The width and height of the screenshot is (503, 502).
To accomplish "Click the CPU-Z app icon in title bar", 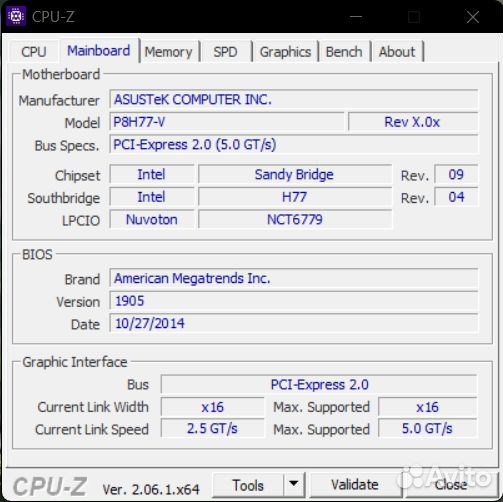I will (16, 16).
